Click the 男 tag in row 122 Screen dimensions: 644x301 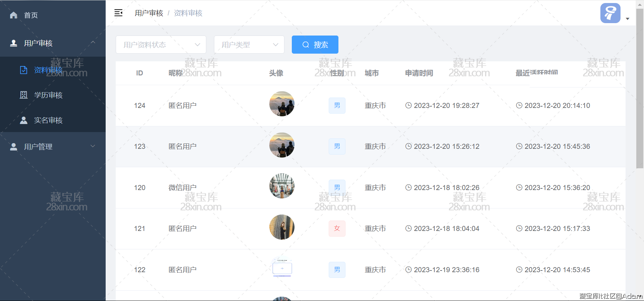[x=337, y=270]
